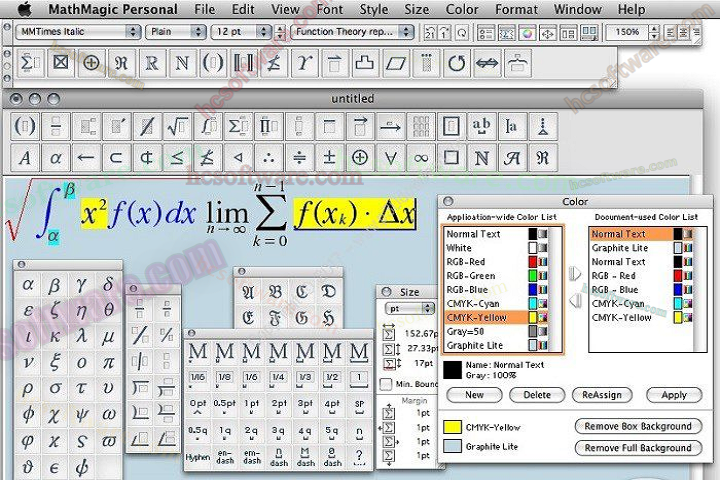Select RGB-Red in application-wide color list
Image resolution: width=720 pixels, height=480 pixels.
click(x=497, y=262)
